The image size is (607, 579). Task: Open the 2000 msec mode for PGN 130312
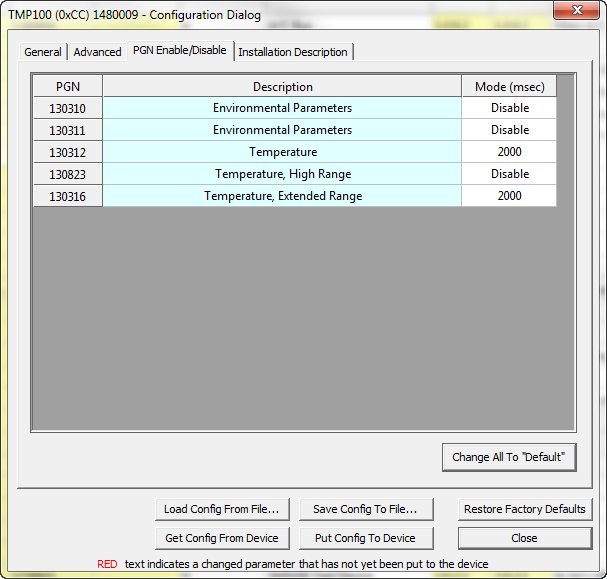[509, 152]
